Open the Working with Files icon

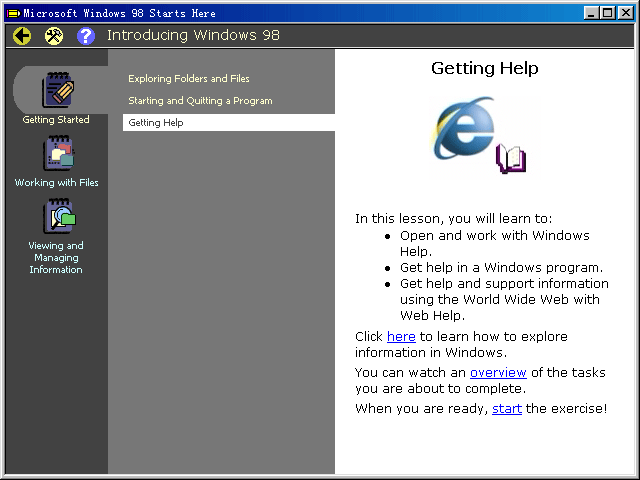(59, 153)
